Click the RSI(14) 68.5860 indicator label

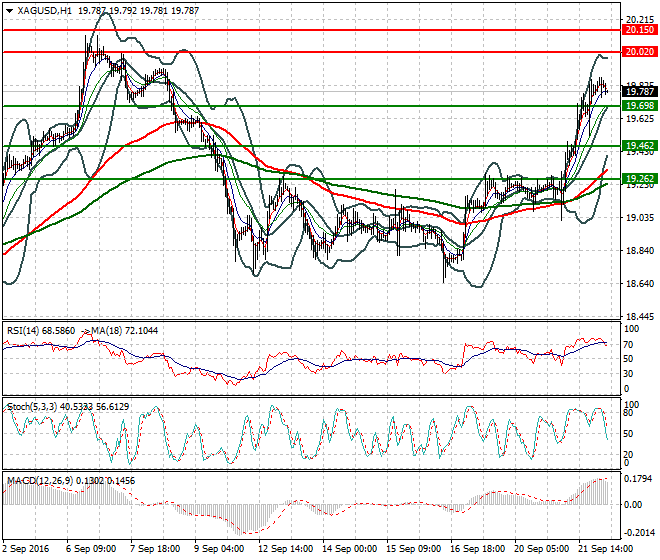click(41, 331)
